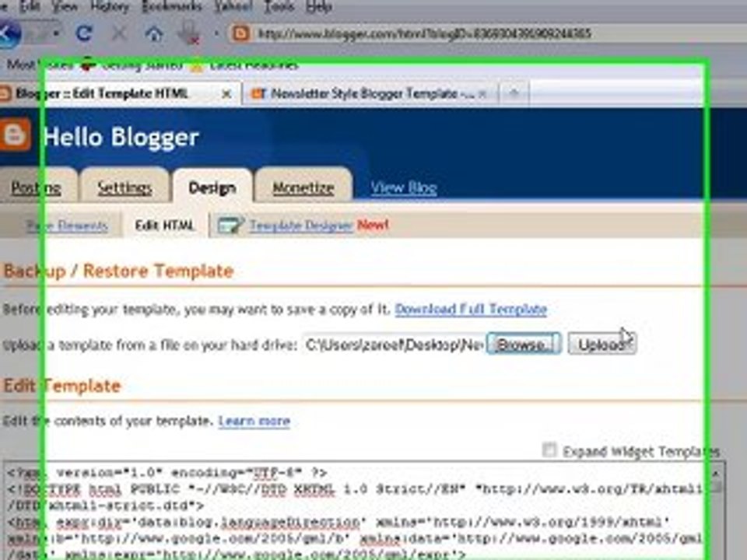Open the Posting tab

(37, 188)
